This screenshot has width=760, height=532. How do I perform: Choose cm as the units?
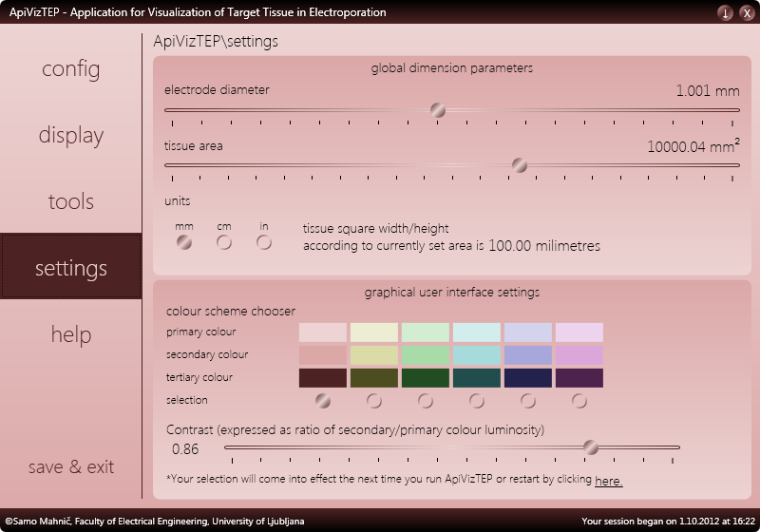pyautogui.click(x=224, y=241)
